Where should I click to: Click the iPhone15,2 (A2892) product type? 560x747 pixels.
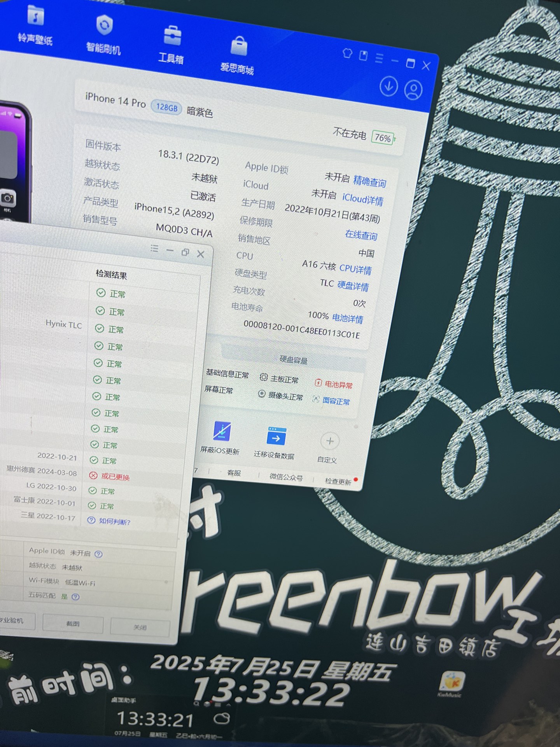[174, 211]
